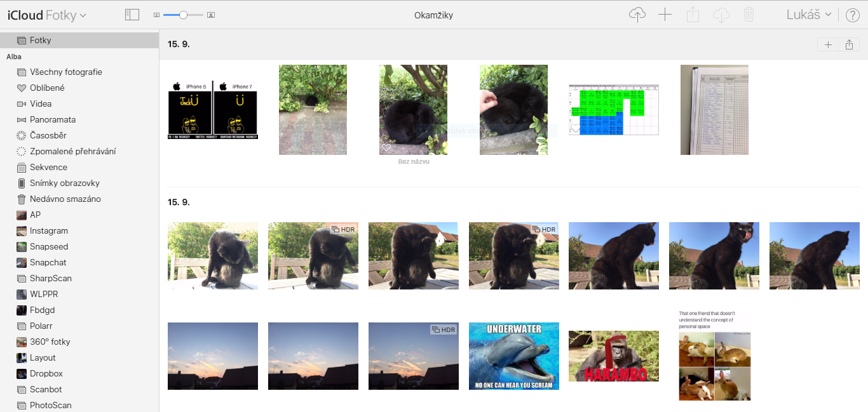Click the Bez názvu caption
868x412 pixels.
click(414, 162)
